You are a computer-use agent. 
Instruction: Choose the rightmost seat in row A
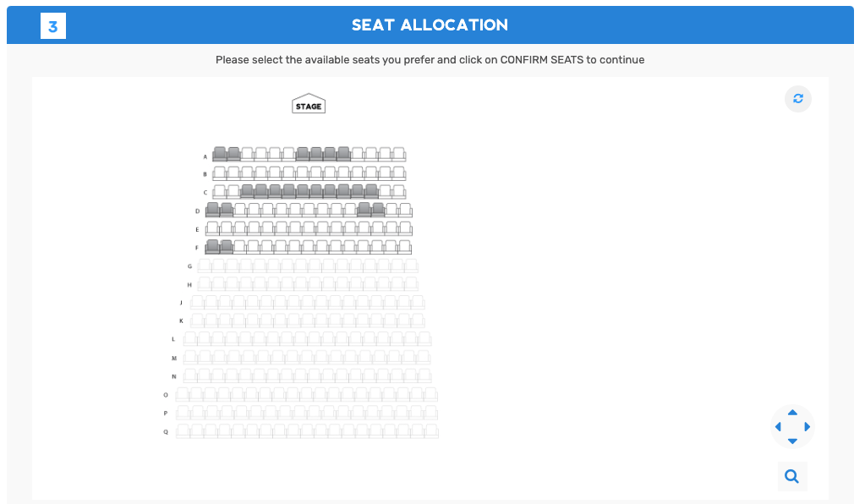click(399, 154)
